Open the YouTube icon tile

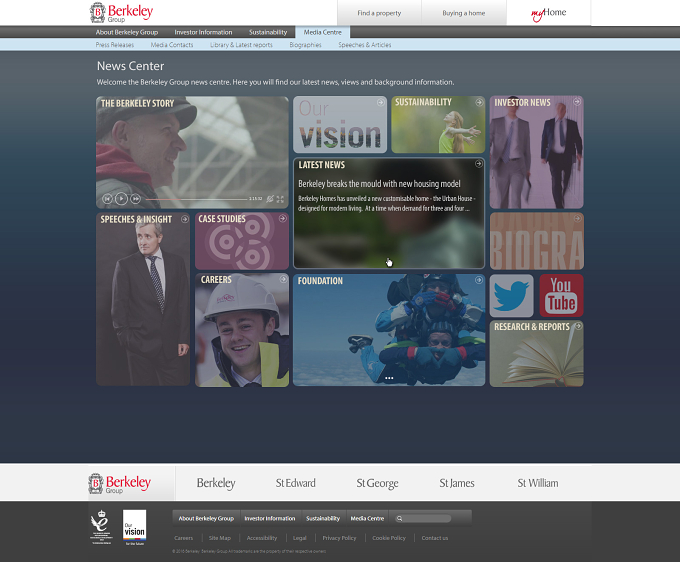[x=562, y=295]
